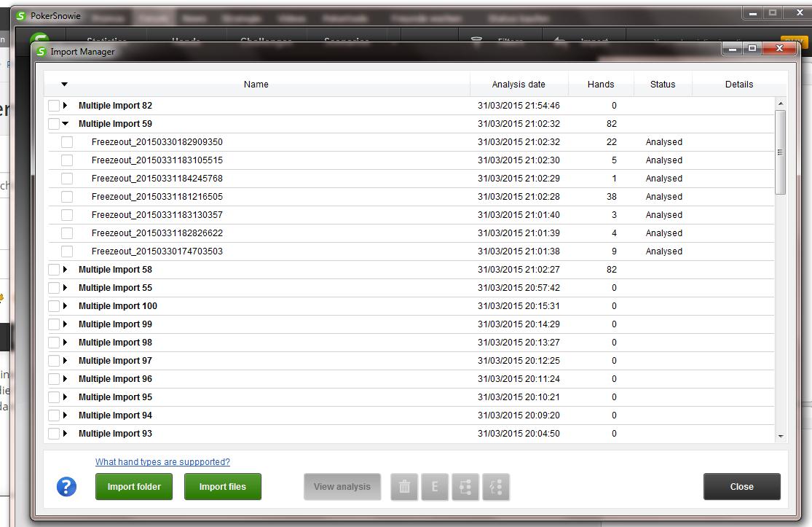Tick checkbox for Multiple Import 59
This screenshot has height=527, width=812.
coord(54,124)
